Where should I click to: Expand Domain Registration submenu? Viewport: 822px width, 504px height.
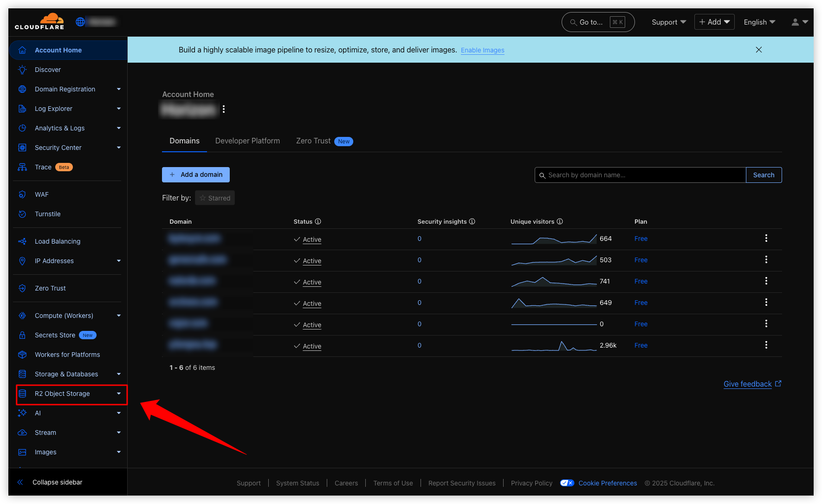[119, 89]
